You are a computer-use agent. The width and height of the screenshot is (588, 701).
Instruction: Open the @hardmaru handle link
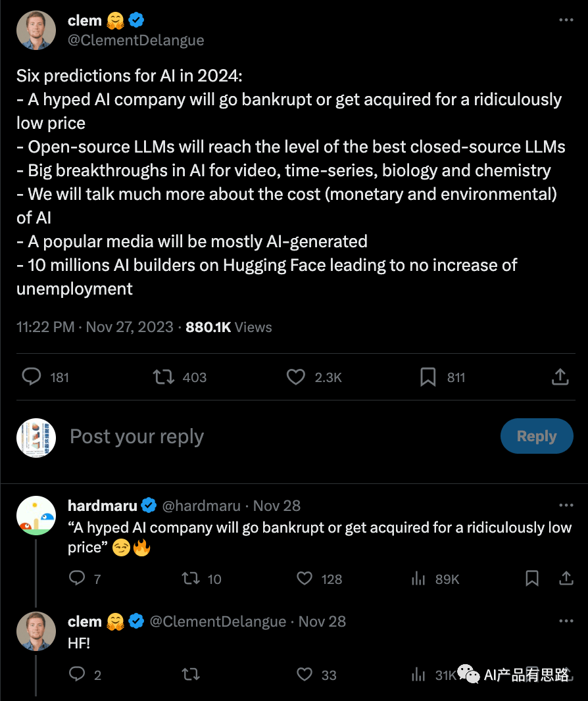(203, 506)
